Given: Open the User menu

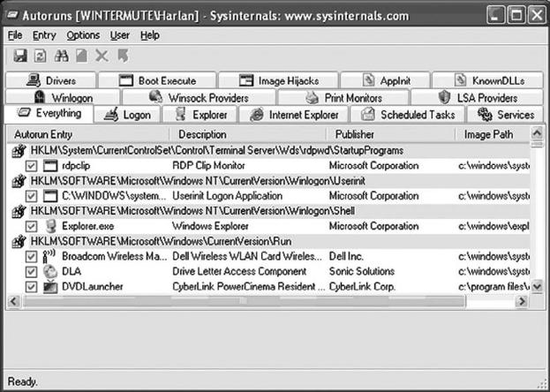Looking at the screenshot, I should 120,35.
